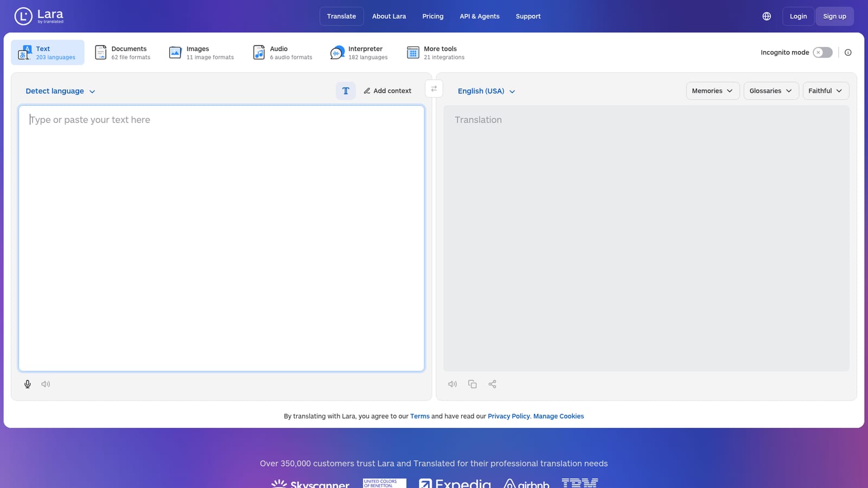Open API & Agents page
The image size is (868, 488).
point(480,16)
